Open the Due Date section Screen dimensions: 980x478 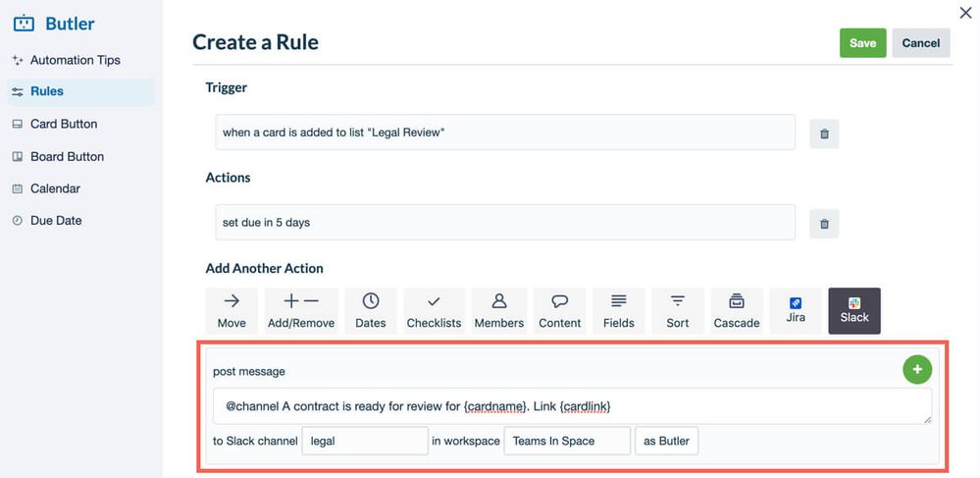[56, 220]
